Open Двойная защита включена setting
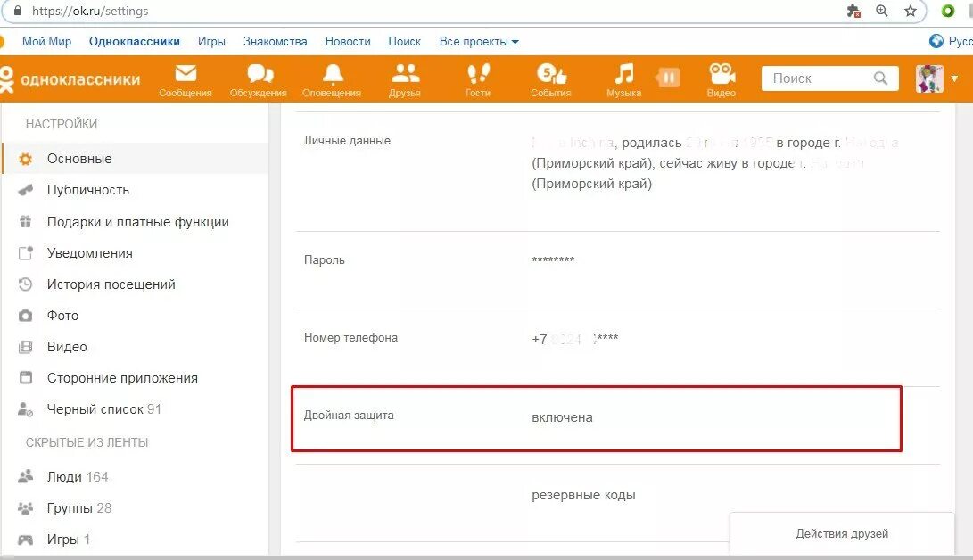Image resolution: width=973 pixels, height=560 pixels. pyautogui.click(x=597, y=418)
